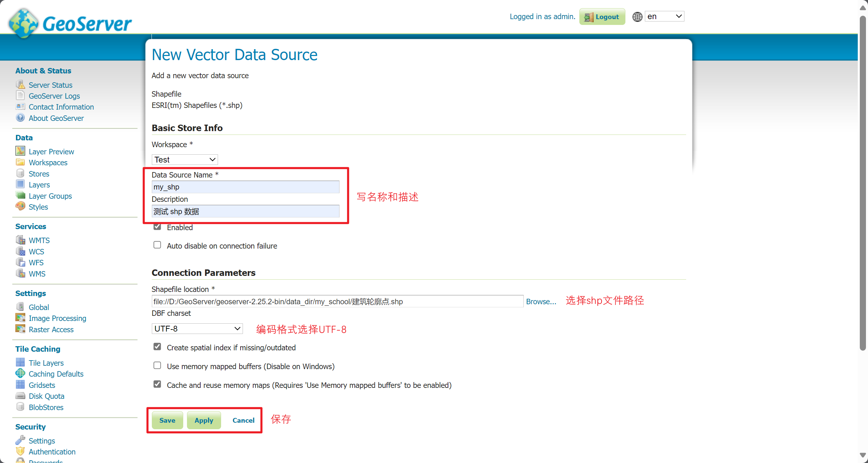Click the Tile Layers grid icon
This screenshot has width=868, height=463.
(x=20, y=362)
